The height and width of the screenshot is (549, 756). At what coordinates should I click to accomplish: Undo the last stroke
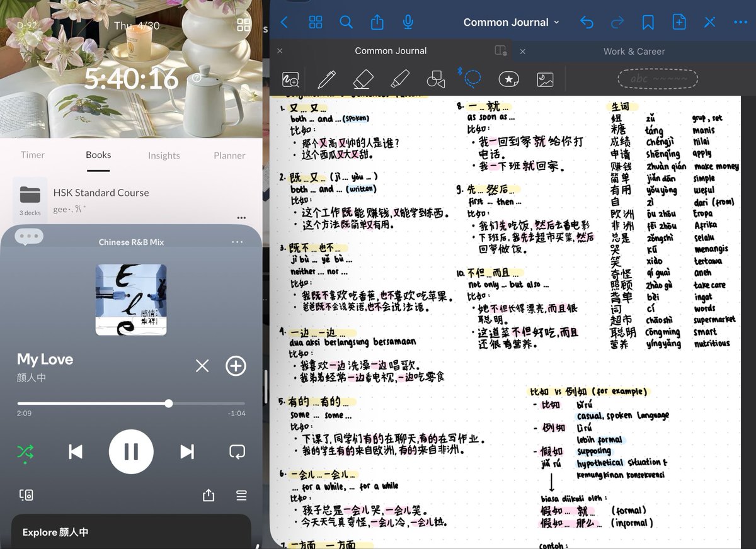tap(587, 23)
